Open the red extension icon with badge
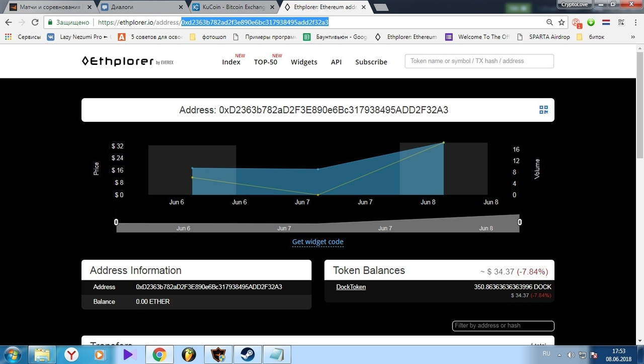The width and height of the screenshot is (644, 364). [x=577, y=23]
